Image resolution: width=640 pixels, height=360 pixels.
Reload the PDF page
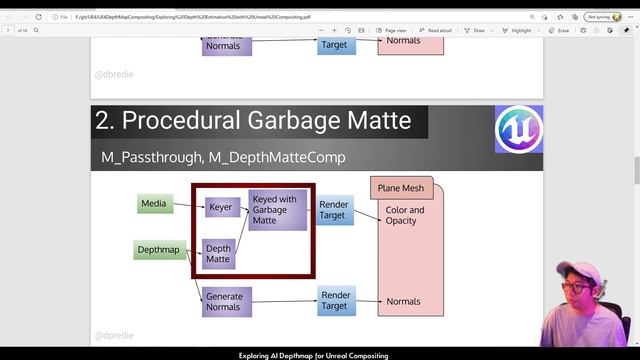click(38, 17)
